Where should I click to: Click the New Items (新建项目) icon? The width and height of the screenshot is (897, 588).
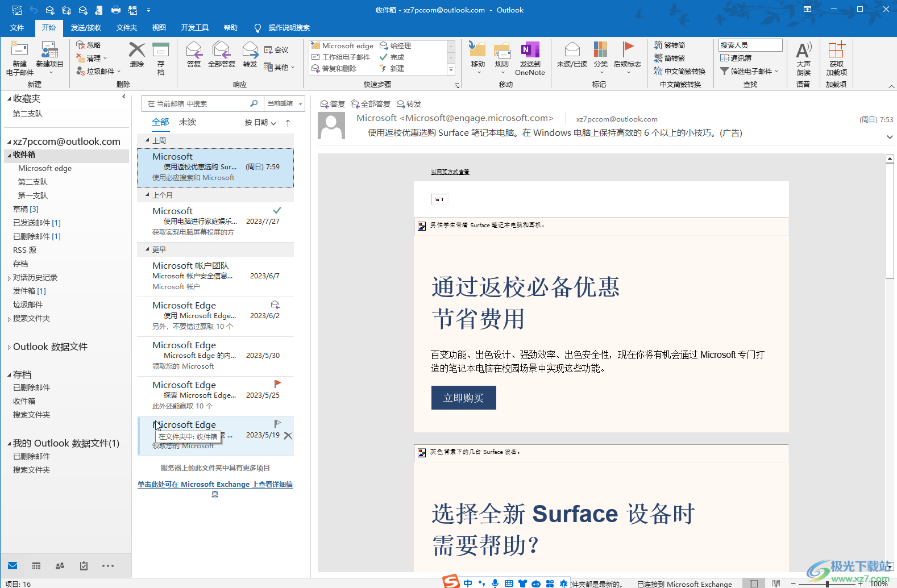coord(49,50)
